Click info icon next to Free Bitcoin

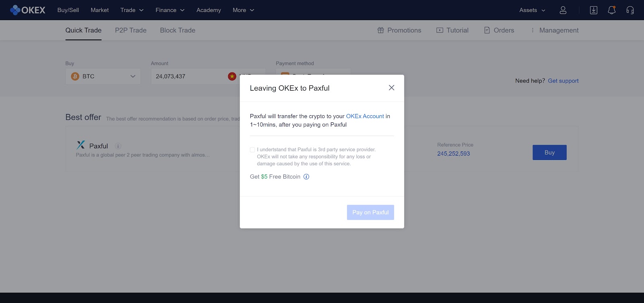coord(306,176)
